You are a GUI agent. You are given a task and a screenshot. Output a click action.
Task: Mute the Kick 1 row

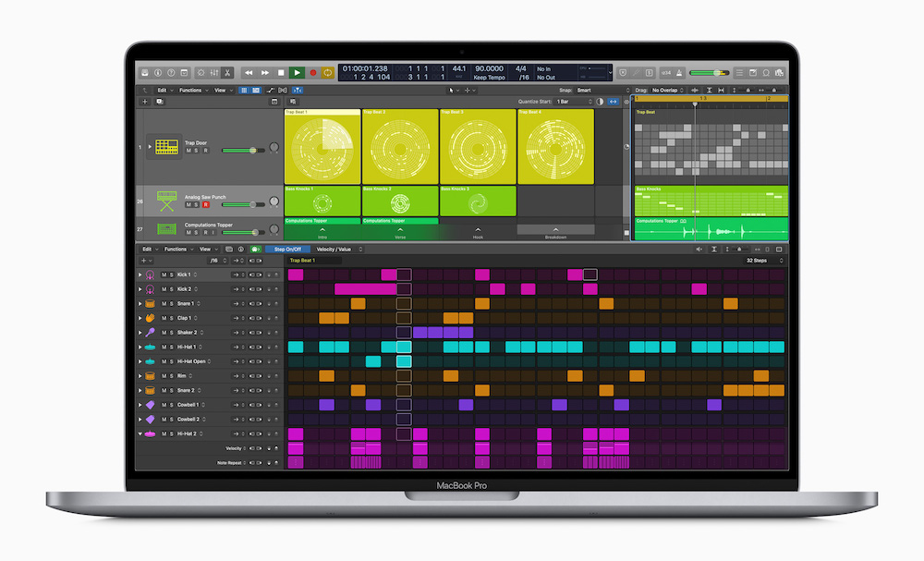click(164, 275)
